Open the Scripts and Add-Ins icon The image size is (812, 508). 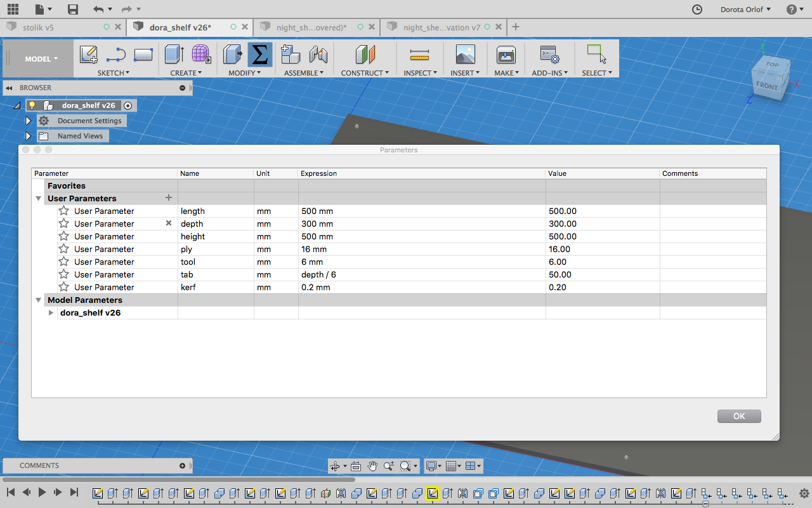[x=549, y=55]
